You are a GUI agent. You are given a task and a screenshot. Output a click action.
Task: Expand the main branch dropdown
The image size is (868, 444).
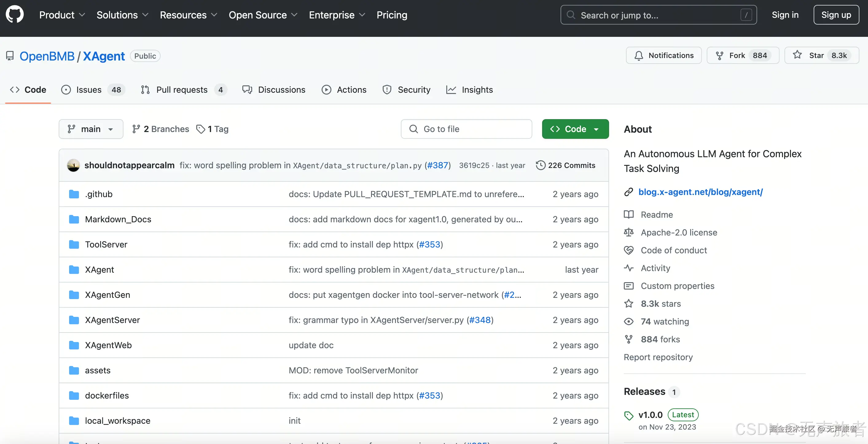91,129
